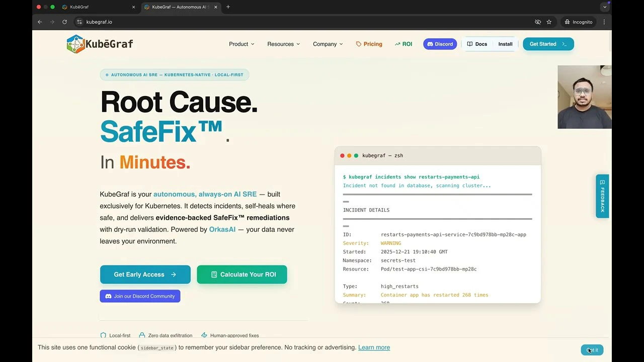Bookmark this page with the star icon

pyautogui.click(x=549, y=22)
